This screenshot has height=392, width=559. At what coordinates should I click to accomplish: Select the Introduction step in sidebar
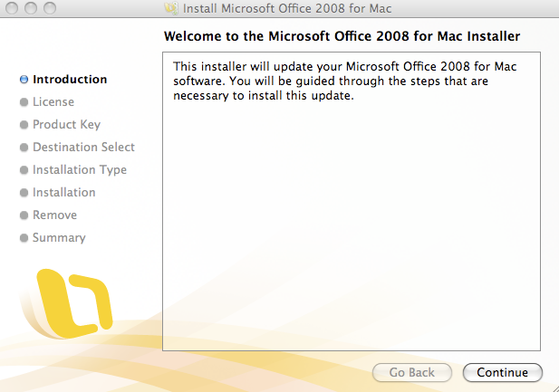(x=70, y=80)
